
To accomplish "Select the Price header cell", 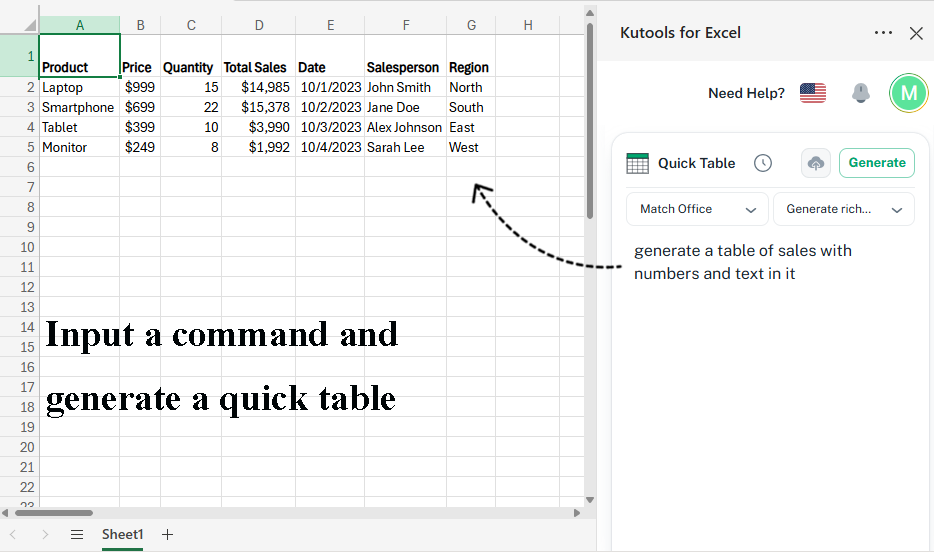I will click(x=140, y=56).
